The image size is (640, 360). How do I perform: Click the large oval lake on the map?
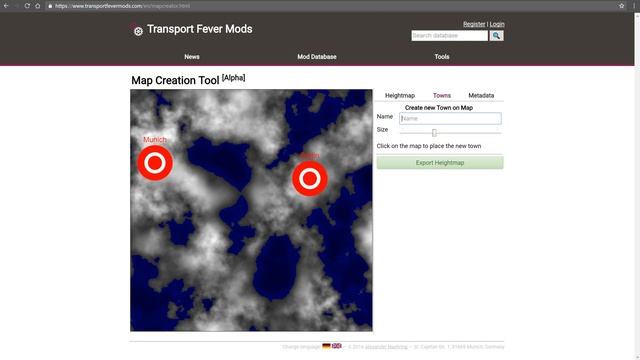coord(277,267)
